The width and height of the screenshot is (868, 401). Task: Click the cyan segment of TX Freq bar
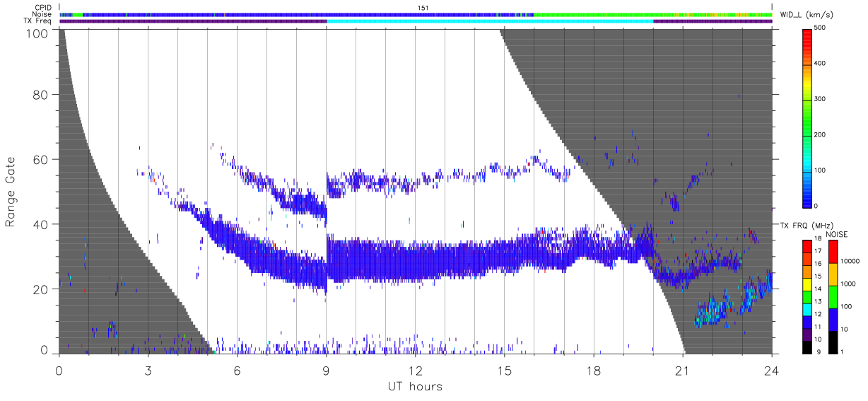(490, 21)
